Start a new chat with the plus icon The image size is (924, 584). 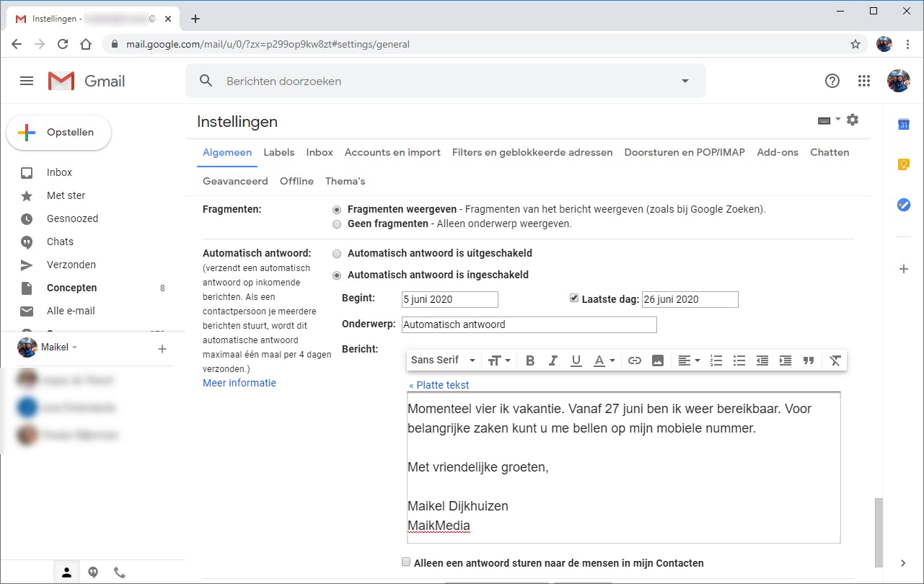[162, 349]
